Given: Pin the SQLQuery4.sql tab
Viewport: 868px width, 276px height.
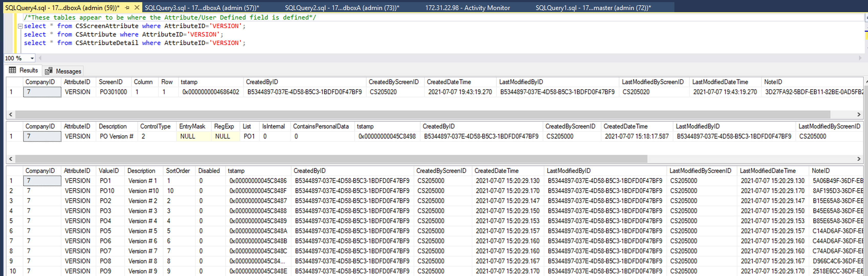Looking at the screenshot, I should (127, 7).
